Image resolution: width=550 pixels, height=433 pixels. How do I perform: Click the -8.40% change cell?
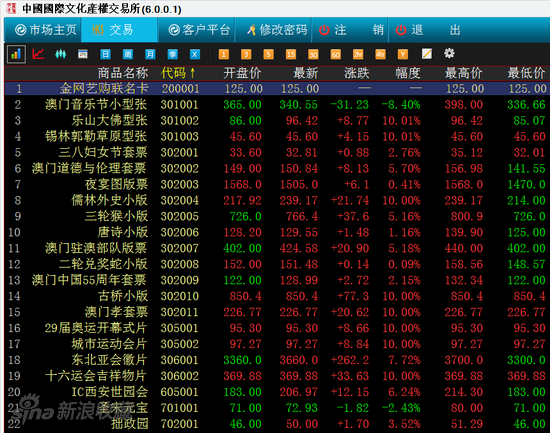coord(401,105)
